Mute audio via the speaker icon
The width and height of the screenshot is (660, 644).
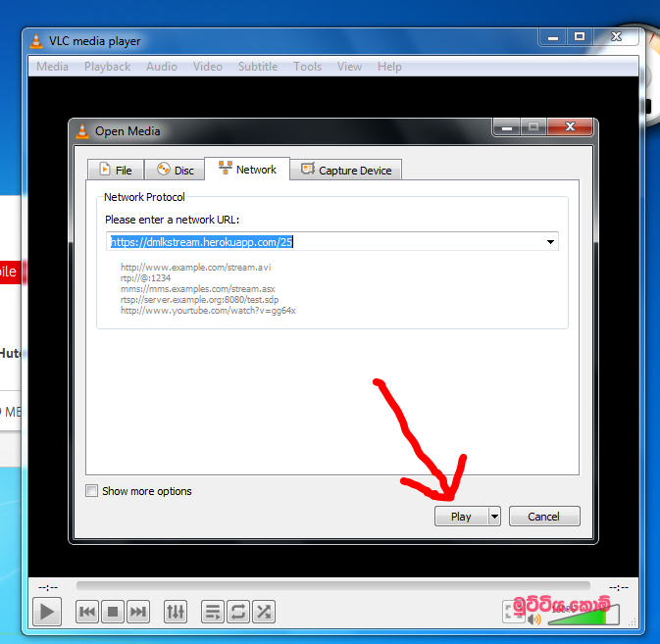click(534, 619)
